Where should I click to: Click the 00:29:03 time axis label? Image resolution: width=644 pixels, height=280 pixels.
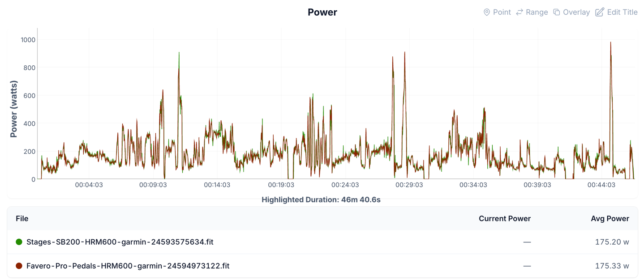tap(409, 185)
